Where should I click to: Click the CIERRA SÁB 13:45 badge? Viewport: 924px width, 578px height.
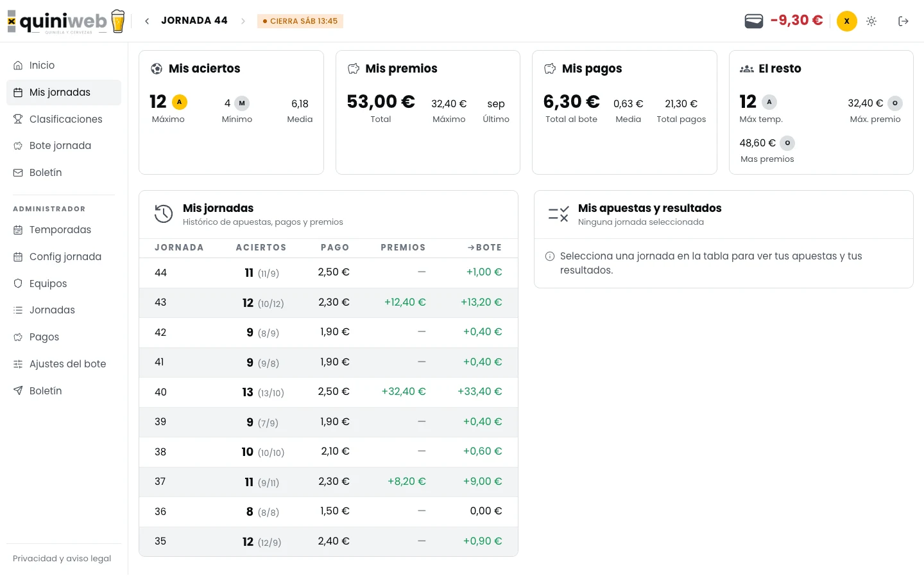tap(300, 21)
